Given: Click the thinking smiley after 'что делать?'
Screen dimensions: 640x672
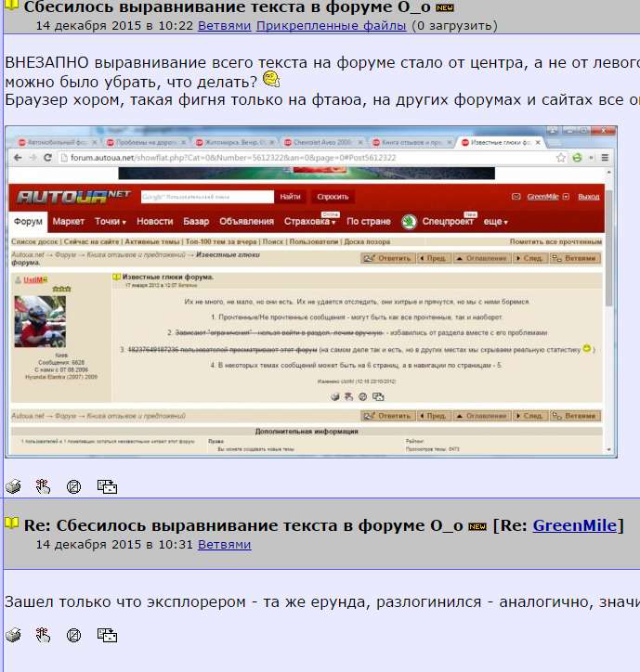Looking at the screenshot, I should point(271,80).
